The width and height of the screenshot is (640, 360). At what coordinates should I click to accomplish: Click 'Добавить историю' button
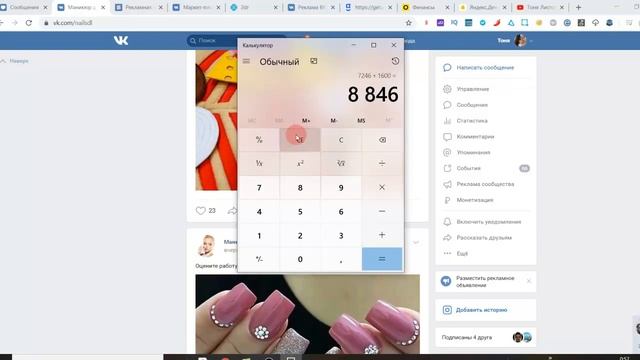click(x=486, y=310)
